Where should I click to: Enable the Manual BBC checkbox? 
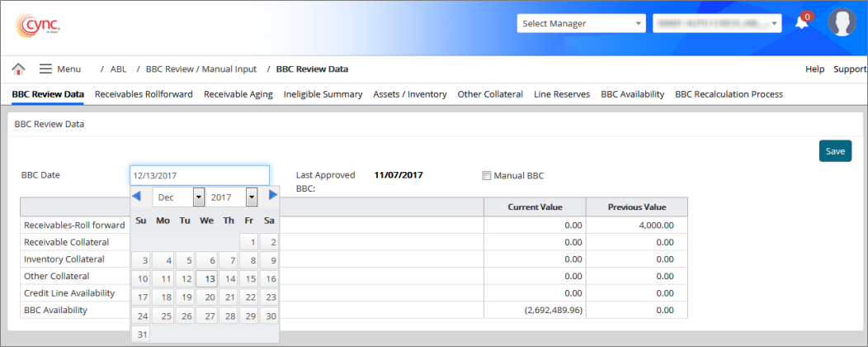[x=487, y=175]
